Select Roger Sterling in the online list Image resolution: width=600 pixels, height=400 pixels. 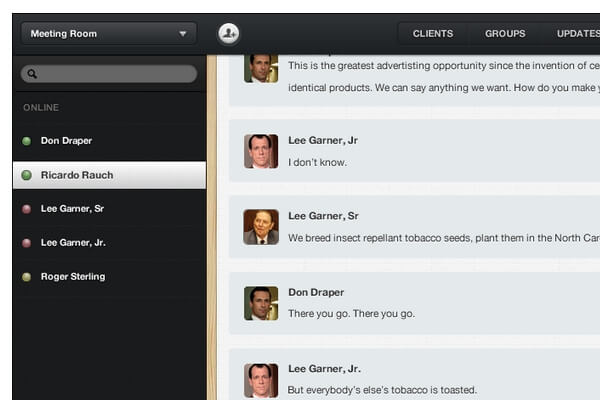[x=73, y=277]
